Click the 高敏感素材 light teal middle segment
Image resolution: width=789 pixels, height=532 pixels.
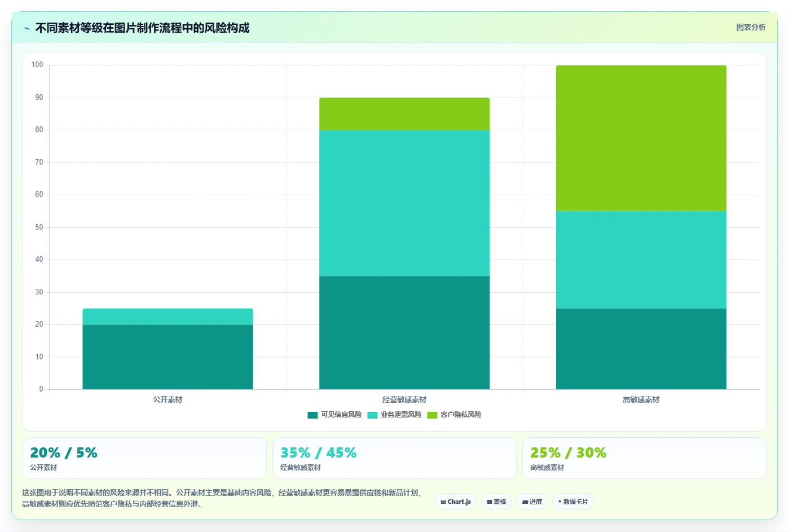(641, 260)
